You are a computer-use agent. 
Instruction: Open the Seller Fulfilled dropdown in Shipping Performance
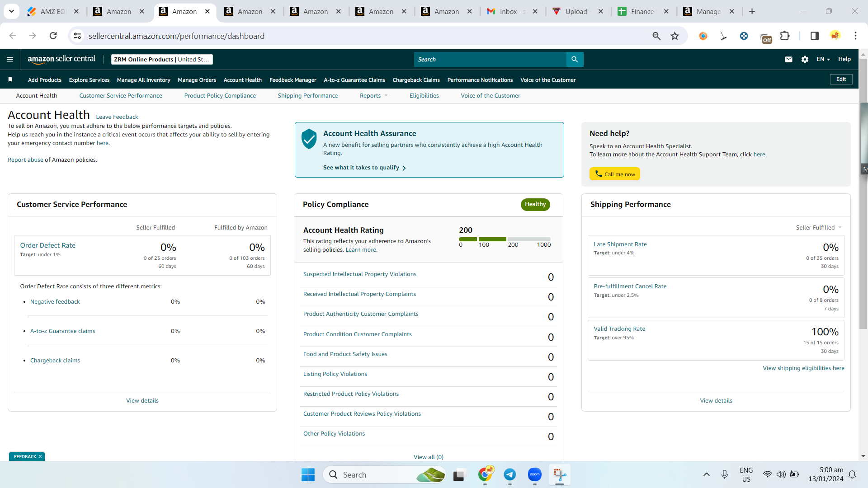pyautogui.click(x=819, y=227)
